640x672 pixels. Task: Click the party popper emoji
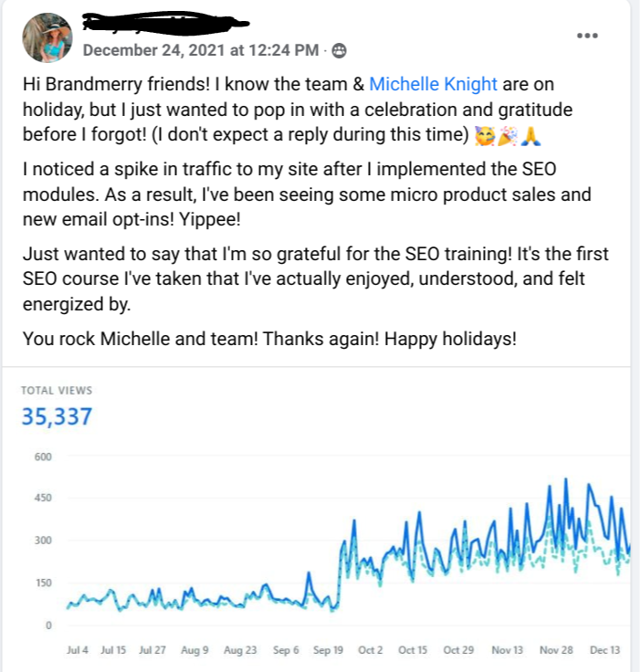pos(508,136)
